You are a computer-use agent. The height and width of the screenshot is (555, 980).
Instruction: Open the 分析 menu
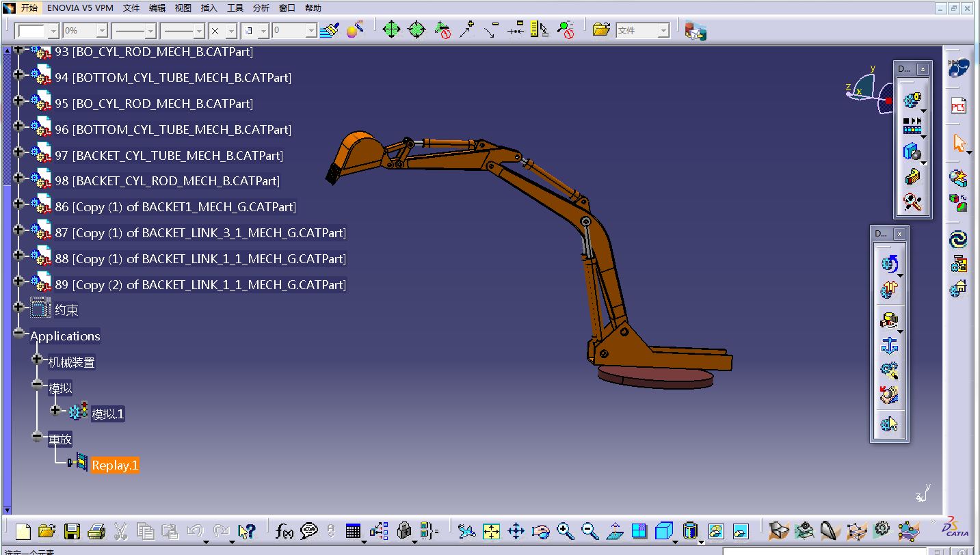pyautogui.click(x=261, y=8)
